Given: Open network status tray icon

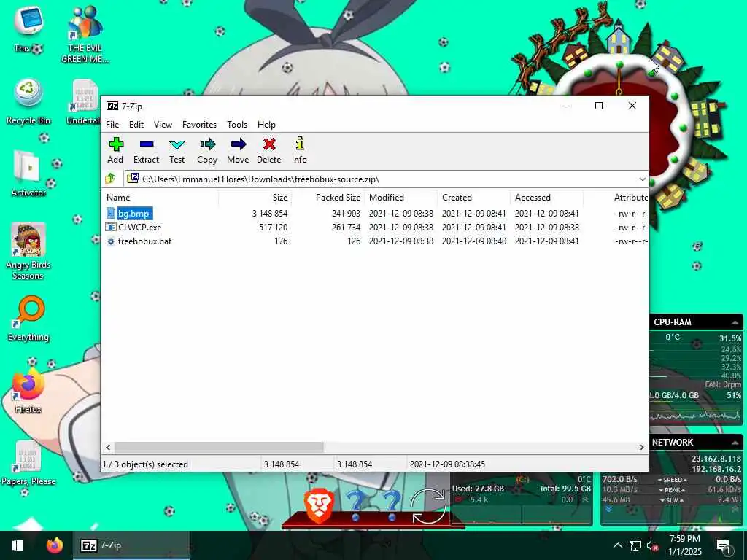Looking at the screenshot, I should tap(635, 545).
